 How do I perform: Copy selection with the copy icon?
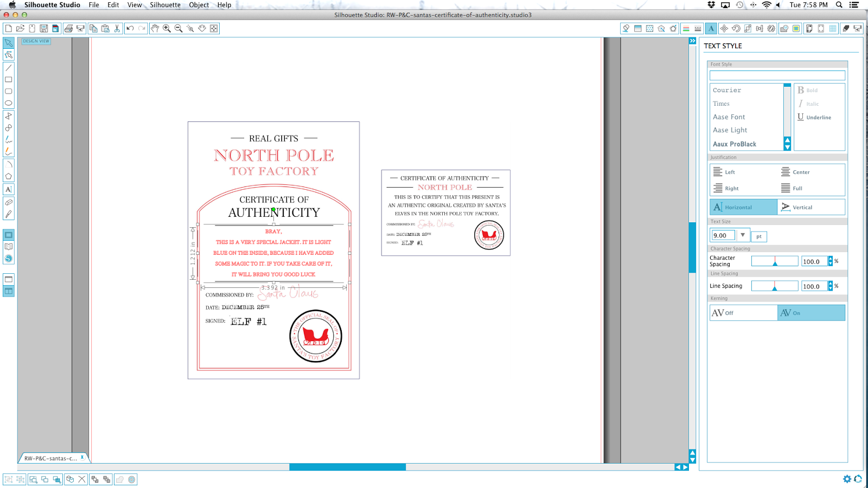93,28
